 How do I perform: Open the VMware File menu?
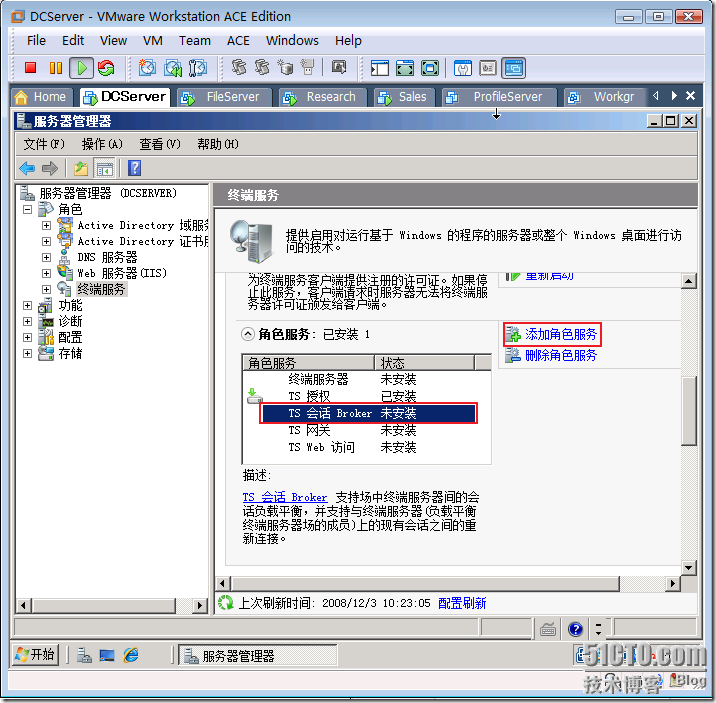36,41
